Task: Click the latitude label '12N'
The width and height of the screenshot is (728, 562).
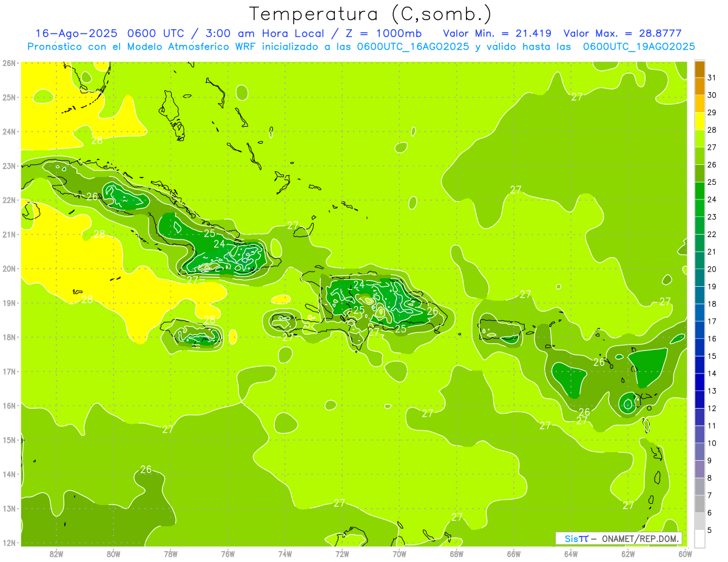Action: coord(8,543)
